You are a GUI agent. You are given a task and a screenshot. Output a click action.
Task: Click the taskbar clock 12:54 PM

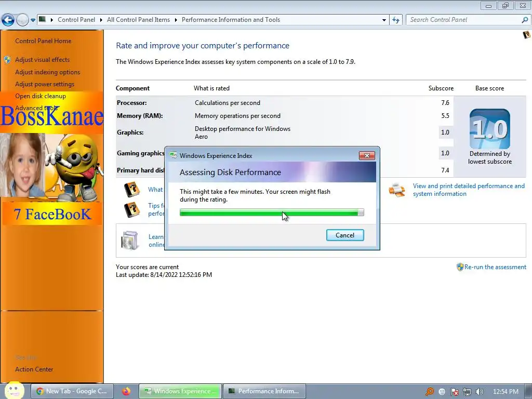(506, 392)
